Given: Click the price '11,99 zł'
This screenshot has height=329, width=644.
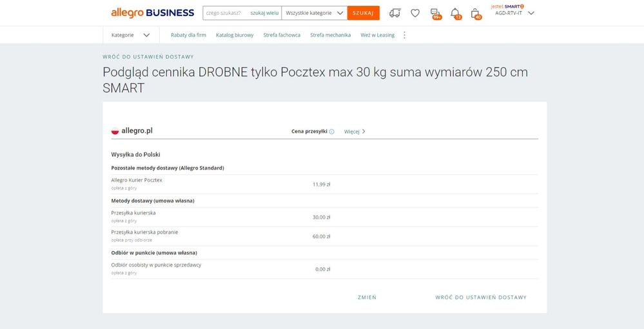Looking at the screenshot, I should click(x=322, y=184).
